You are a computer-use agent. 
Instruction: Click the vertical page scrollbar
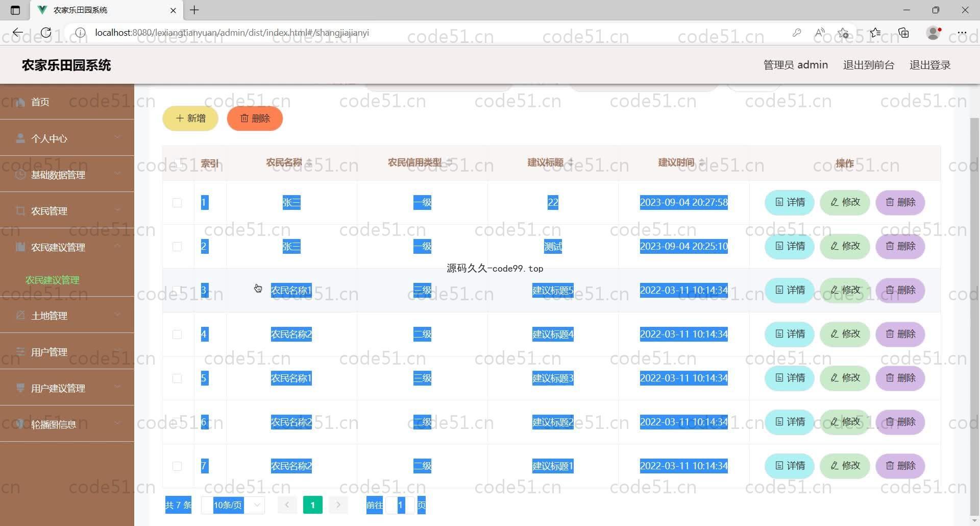[974, 306]
